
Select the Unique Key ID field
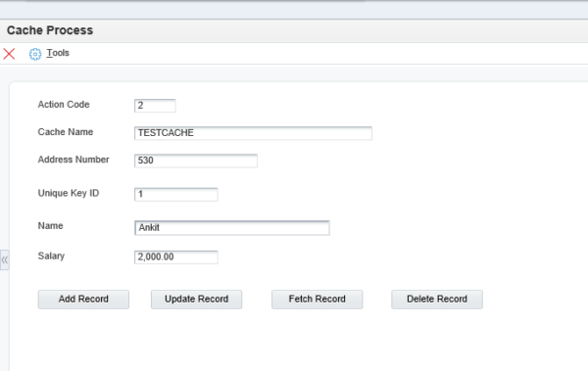click(175, 194)
